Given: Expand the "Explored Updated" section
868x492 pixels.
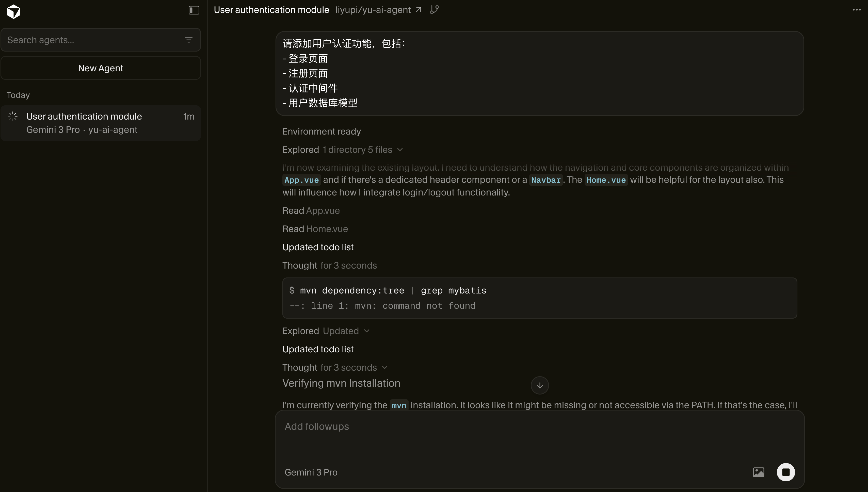Looking at the screenshot, I should click(367, 331).
